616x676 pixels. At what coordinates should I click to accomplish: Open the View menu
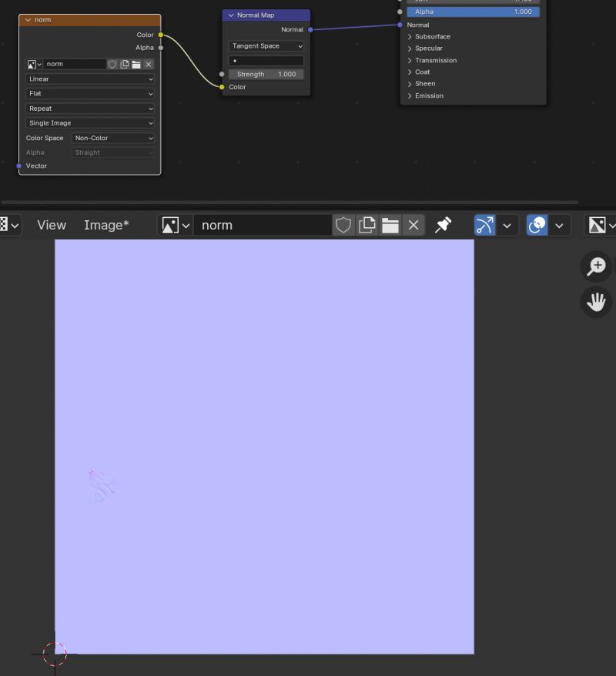click(51, 225)
